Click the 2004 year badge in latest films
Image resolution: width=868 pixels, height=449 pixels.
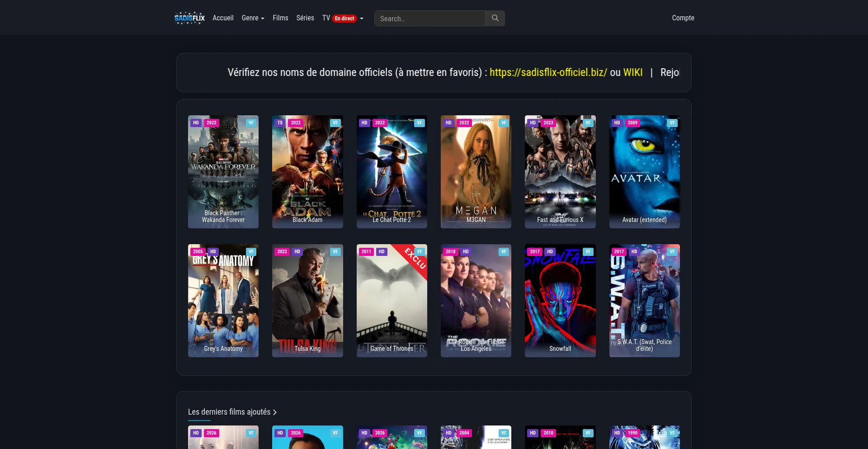[x=464, y=433]
